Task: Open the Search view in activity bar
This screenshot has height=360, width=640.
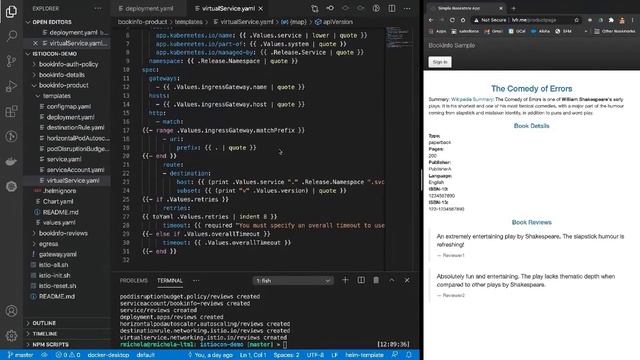Action: [x=11, y=36]
